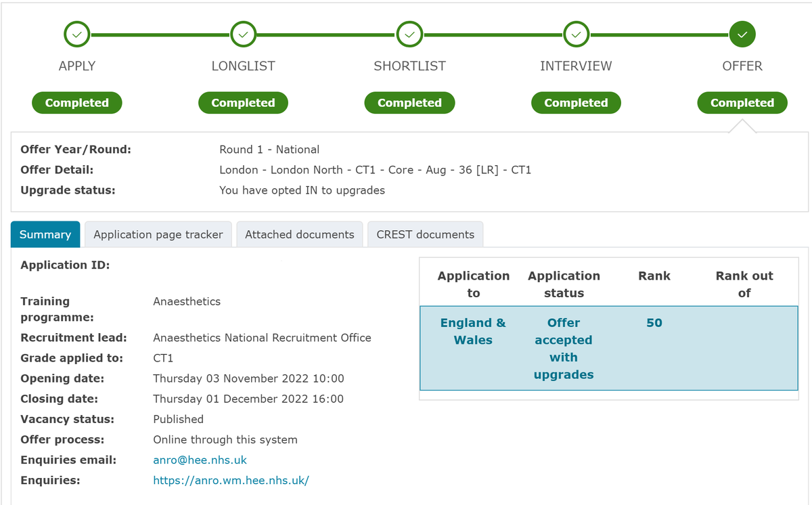Click the London North CT1 offer detail text

(x=376, y=170)
